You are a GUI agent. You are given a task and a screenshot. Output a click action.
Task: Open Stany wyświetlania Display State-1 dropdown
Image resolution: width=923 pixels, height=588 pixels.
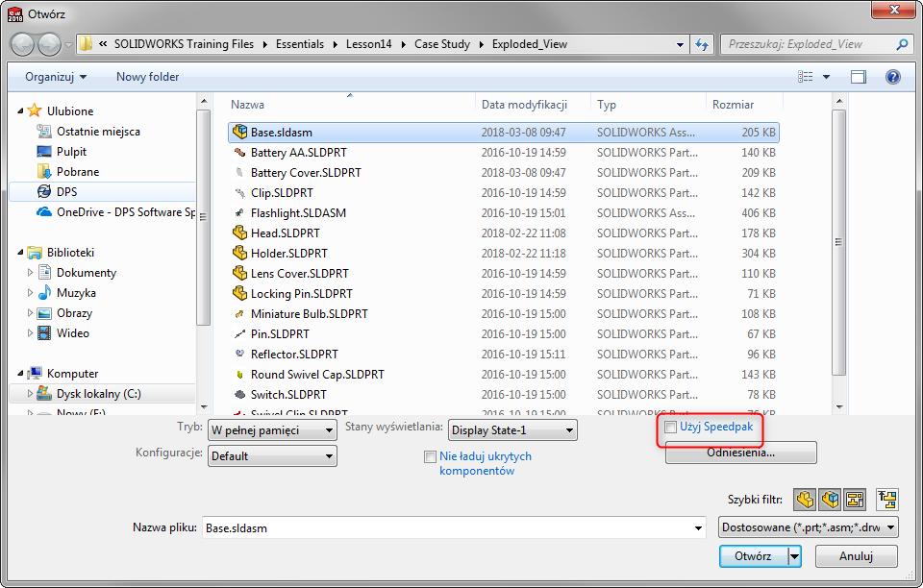(x=512, y=430)
